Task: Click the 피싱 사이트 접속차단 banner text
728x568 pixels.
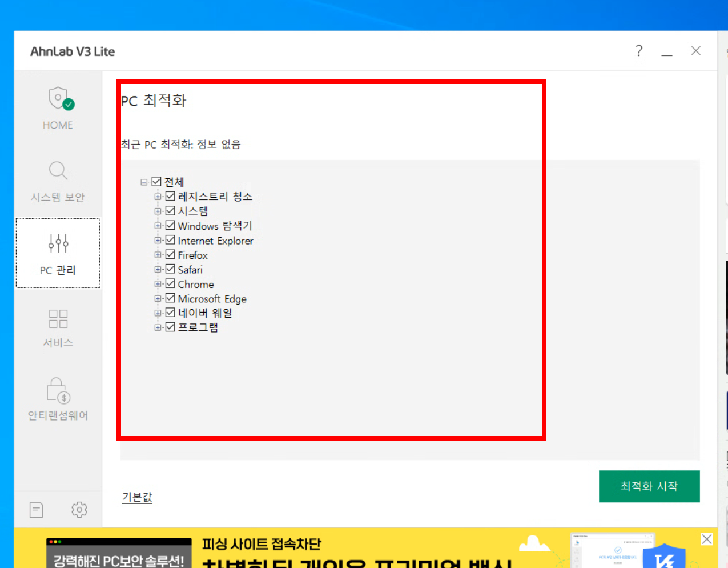Action: (x=262, y=544)
